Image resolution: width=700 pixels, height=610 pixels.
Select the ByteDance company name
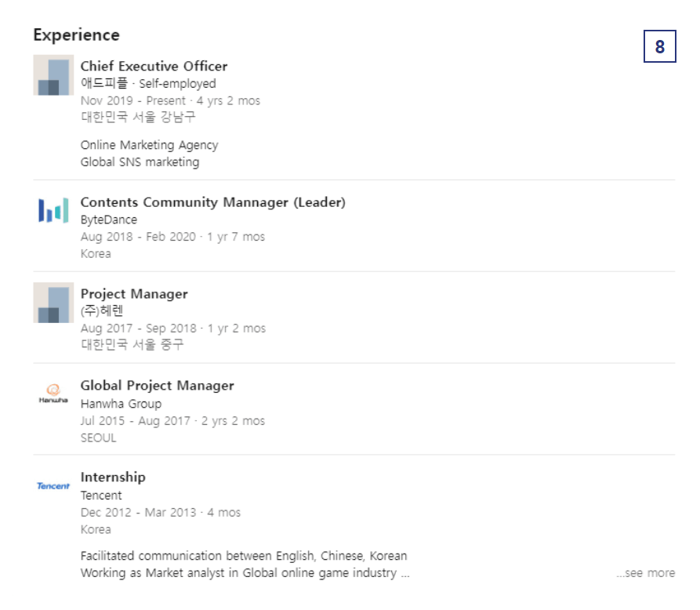(109, 220)
